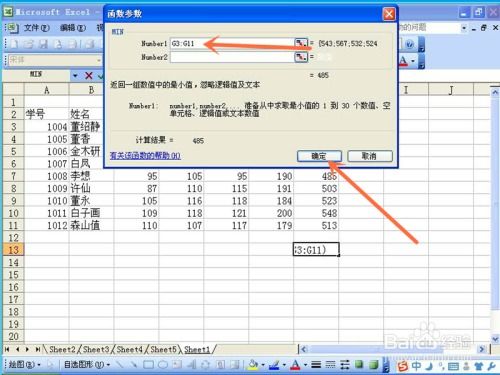Open the drawing toolbar Font Color dropdown arrow
This screenshot has height=375, width=500.
pyautogui.click(x=305, y=365)
